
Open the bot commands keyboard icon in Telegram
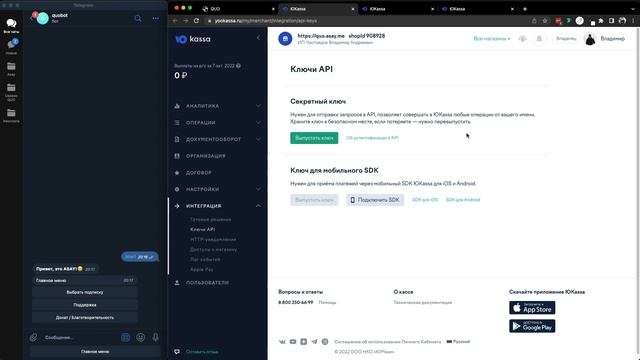(125, 337)
